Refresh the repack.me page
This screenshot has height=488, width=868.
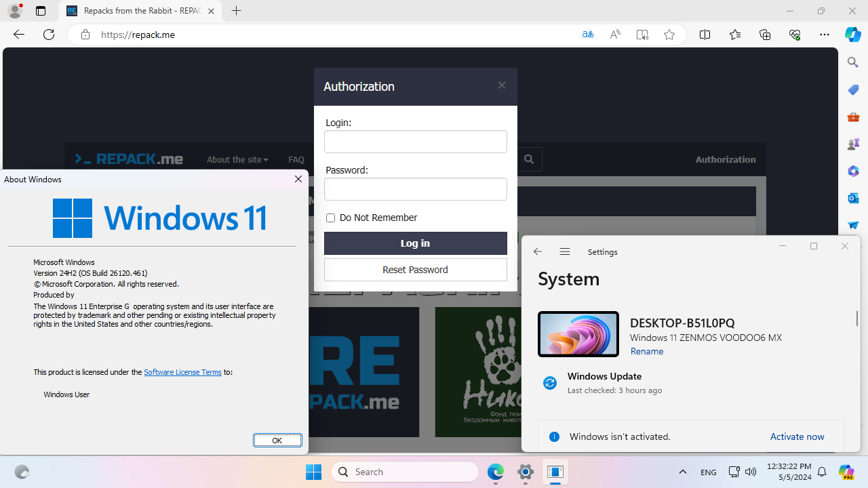(49, 35)
